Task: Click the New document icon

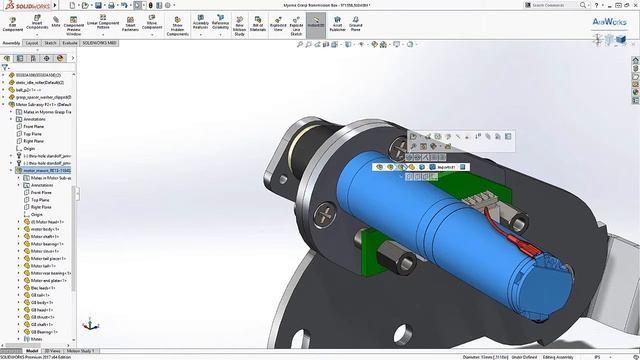Action: pyautogui.click(x=72, y=5)
